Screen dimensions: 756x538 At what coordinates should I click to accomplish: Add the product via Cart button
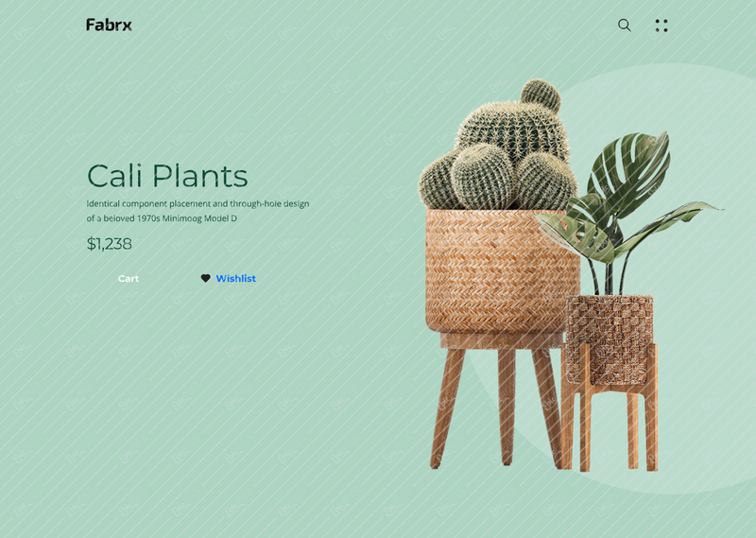129,278
